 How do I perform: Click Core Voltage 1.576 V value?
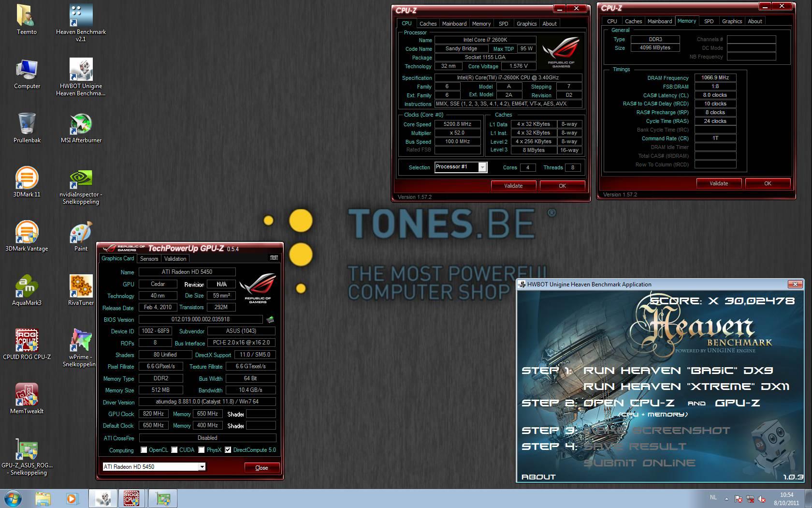519,66
